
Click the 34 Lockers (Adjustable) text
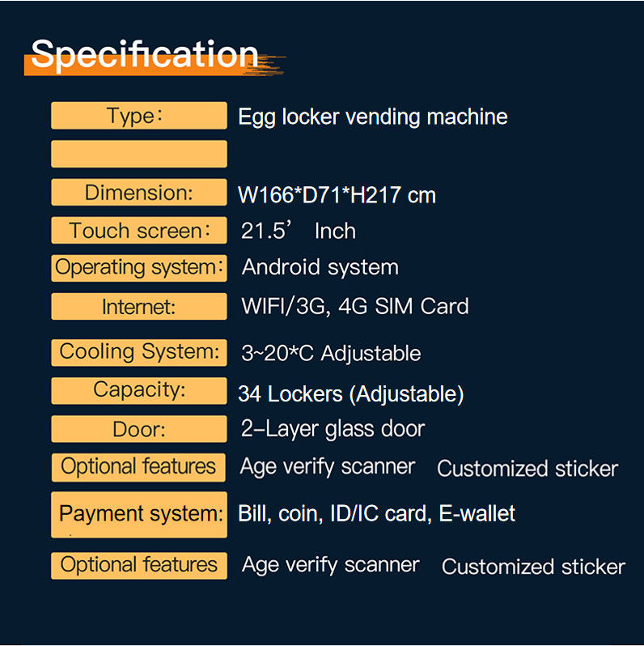point(350,394)
